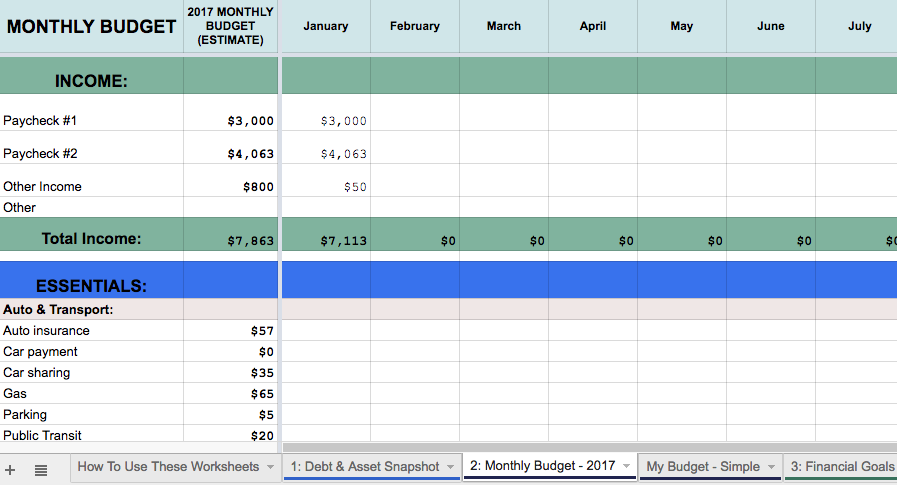
Task: Select the green INCOME section header cell
Action: 91,81
